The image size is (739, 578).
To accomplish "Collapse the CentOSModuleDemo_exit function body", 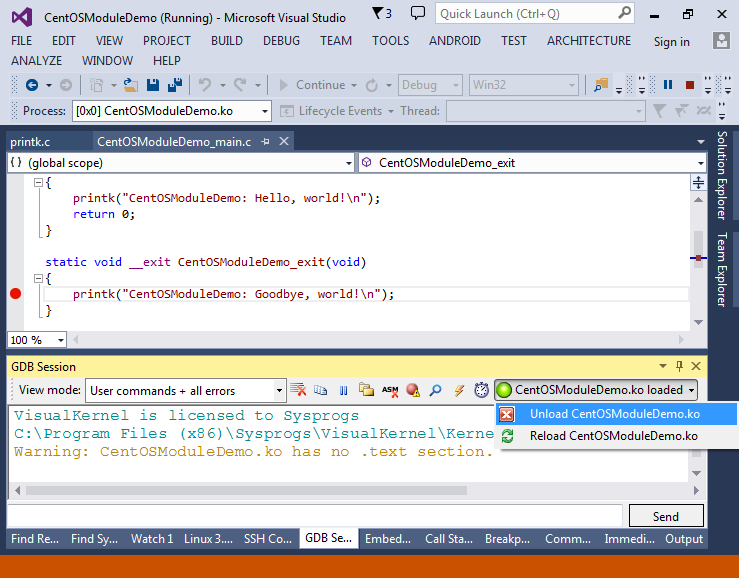I will (x=39, y=279).
